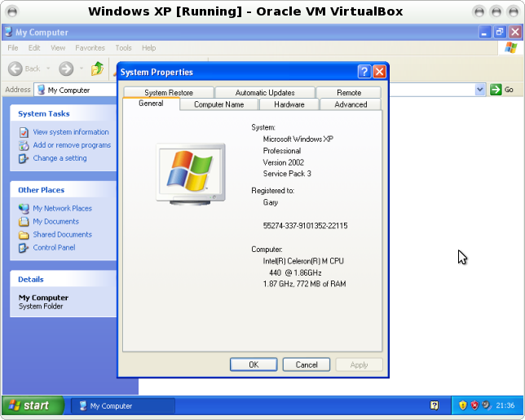Open the Help menu
525x420 pixels.
pos(148,48)
